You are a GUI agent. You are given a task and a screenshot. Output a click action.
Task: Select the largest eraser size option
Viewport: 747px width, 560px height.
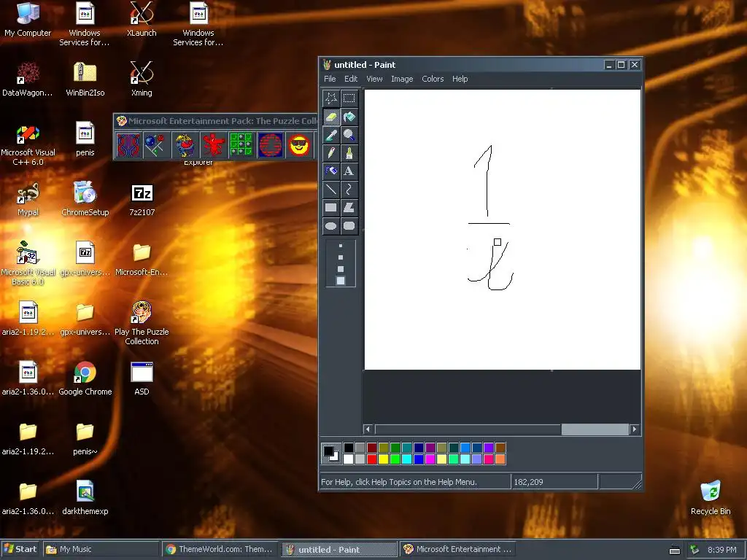[x=341, y=281]
